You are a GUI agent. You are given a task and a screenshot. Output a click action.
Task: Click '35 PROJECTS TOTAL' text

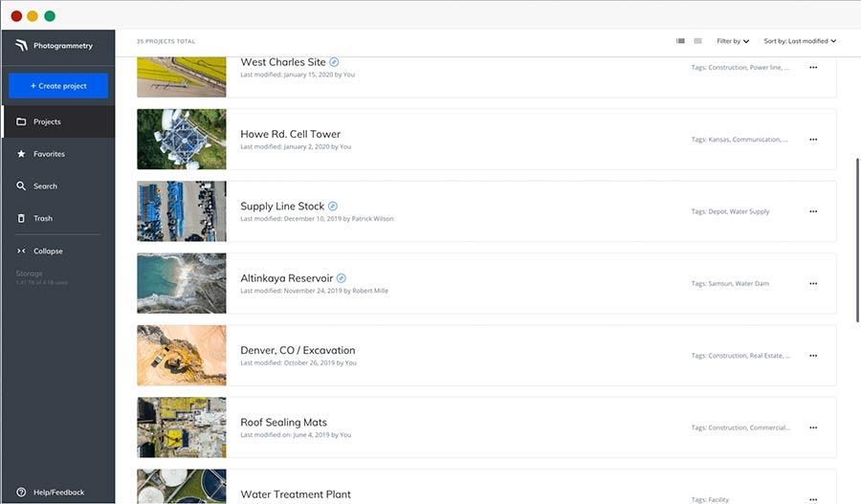pyautogui.click(x=166, y=41)
